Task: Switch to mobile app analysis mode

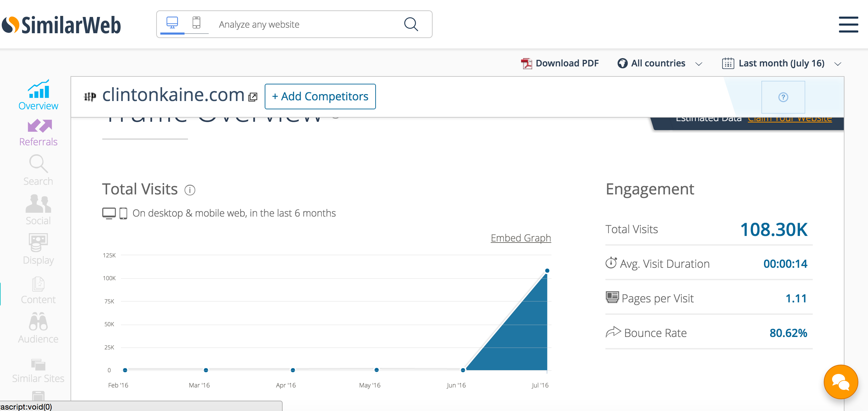Action: coord(196,23)
